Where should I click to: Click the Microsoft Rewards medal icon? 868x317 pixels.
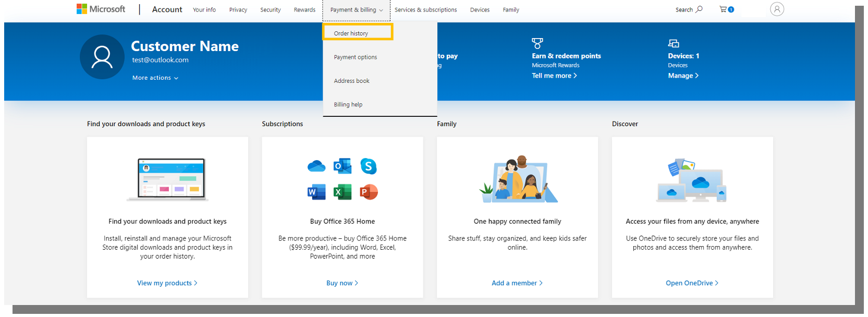point(537,43)
